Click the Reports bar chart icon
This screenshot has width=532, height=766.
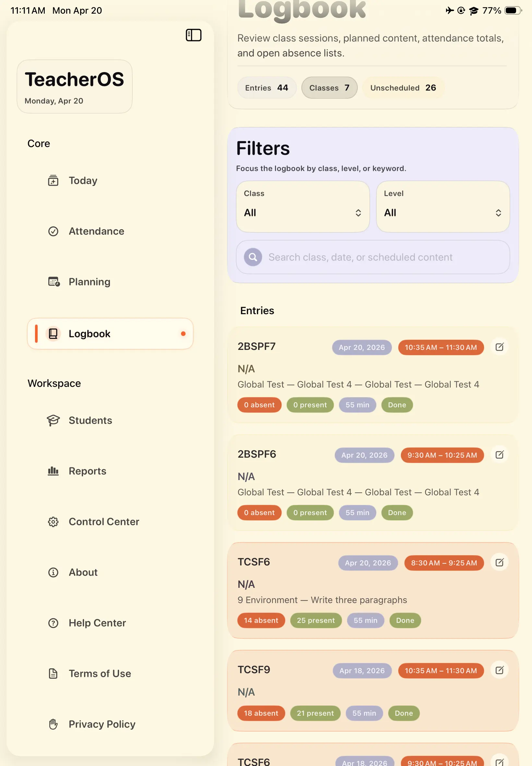pyautogui.click(x=53, y=471)
